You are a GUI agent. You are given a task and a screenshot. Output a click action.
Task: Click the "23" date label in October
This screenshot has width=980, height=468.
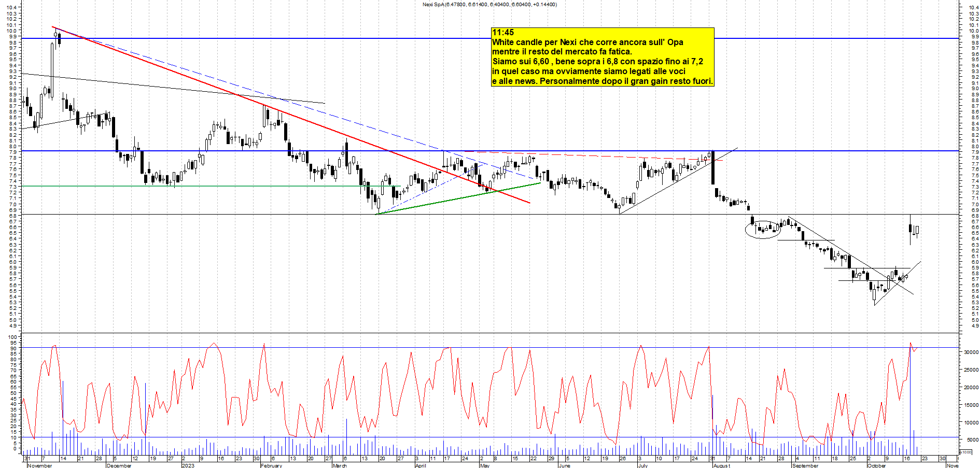[x=925, y=458]
